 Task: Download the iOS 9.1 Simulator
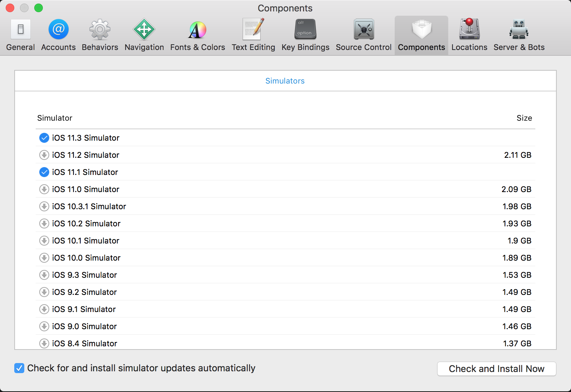pos(44,309)
